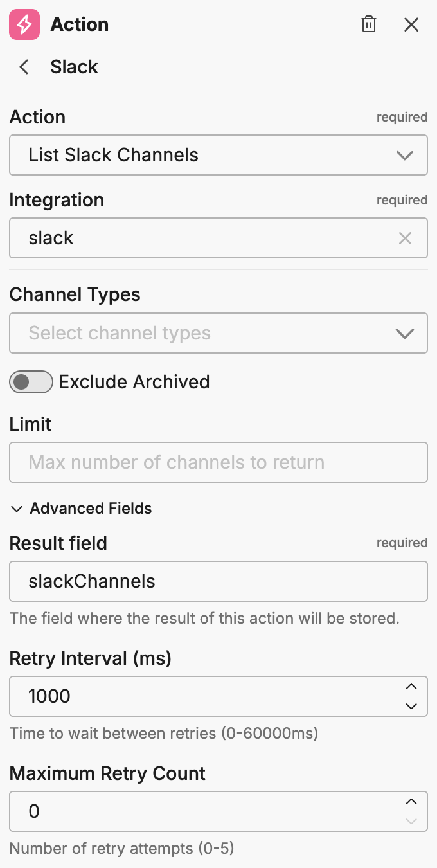
Task: Delete this action with the trash icon
Action: click(x=369, y=25)
